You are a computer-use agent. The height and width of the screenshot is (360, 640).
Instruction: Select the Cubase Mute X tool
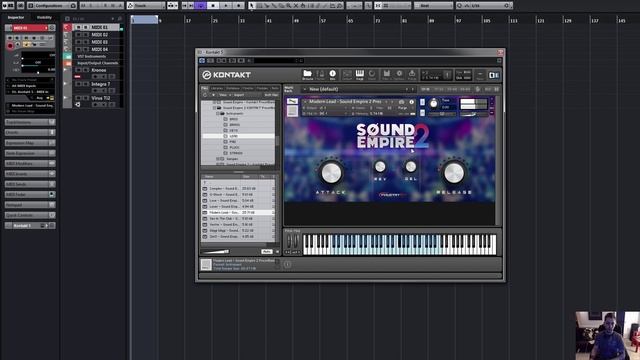(296, 6)
